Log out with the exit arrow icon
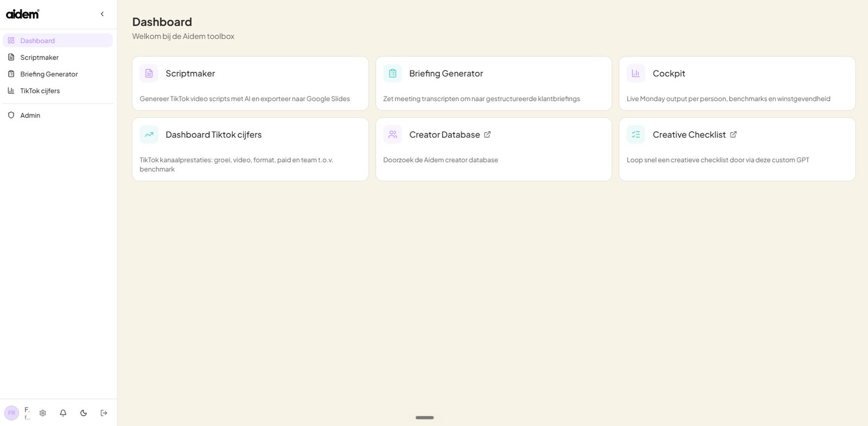Image resolution: width=868 pixels, height=426 pixels. click(x=104, y=413)
